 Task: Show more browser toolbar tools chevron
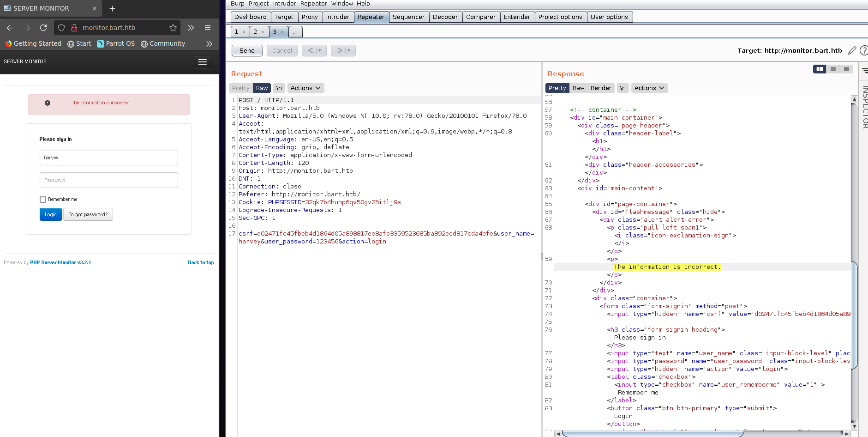click(191, 28)
